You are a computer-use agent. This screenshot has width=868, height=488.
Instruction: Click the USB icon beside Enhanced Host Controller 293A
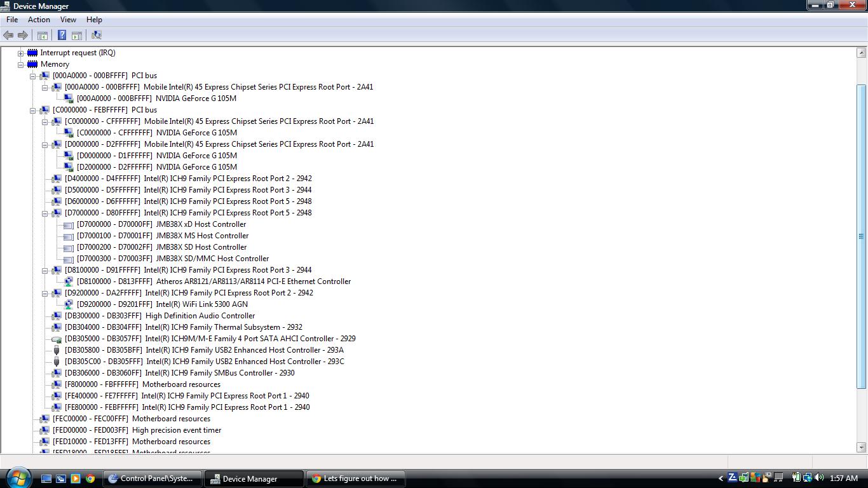pos(57,350)
